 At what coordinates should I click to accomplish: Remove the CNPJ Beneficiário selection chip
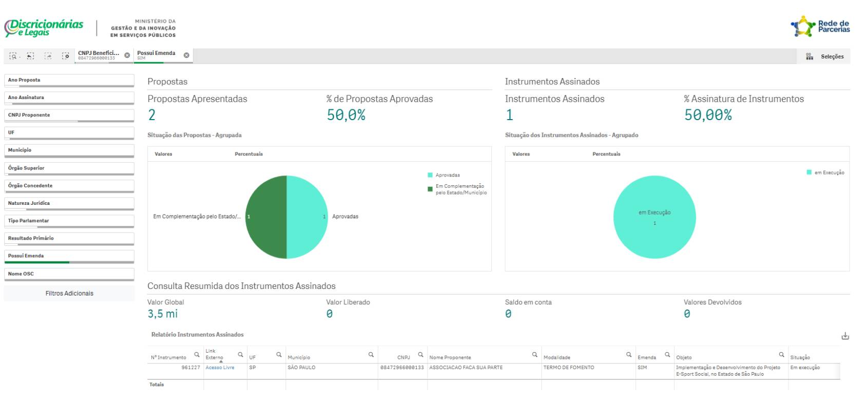[x=127, y=55]
